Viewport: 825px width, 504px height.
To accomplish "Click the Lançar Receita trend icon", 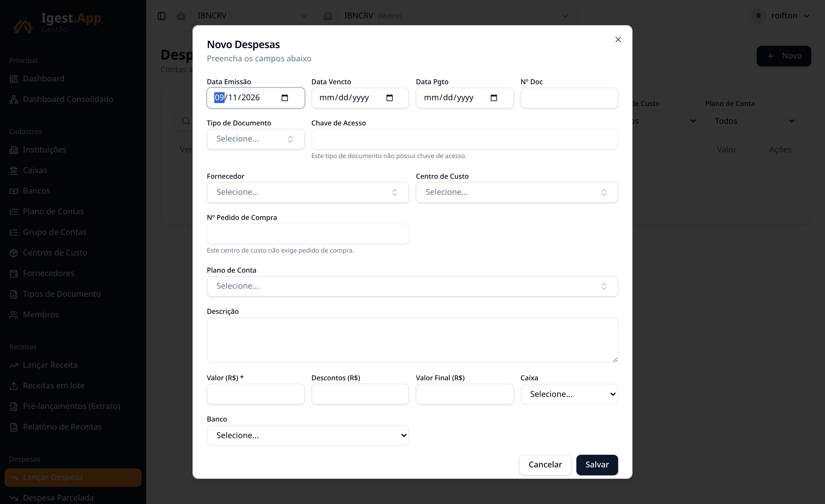I will click(14, 365).
